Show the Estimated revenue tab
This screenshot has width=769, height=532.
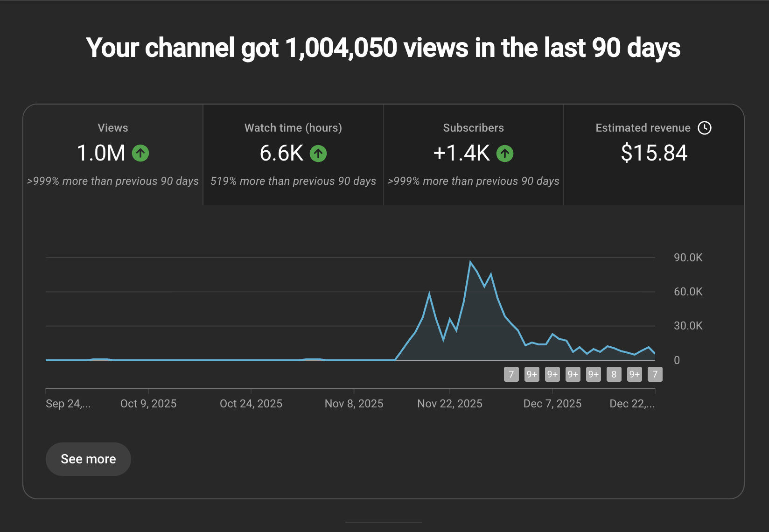pos(653,154)
